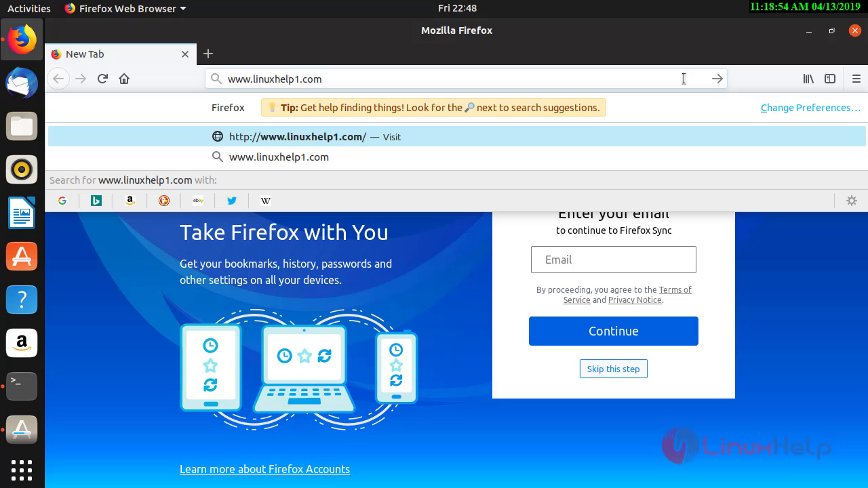Image resolution: width=868 pixels, height=488 pixels.
Task: Open search settings gear icon
Action: pyautogui.click(x=852, y=201)
